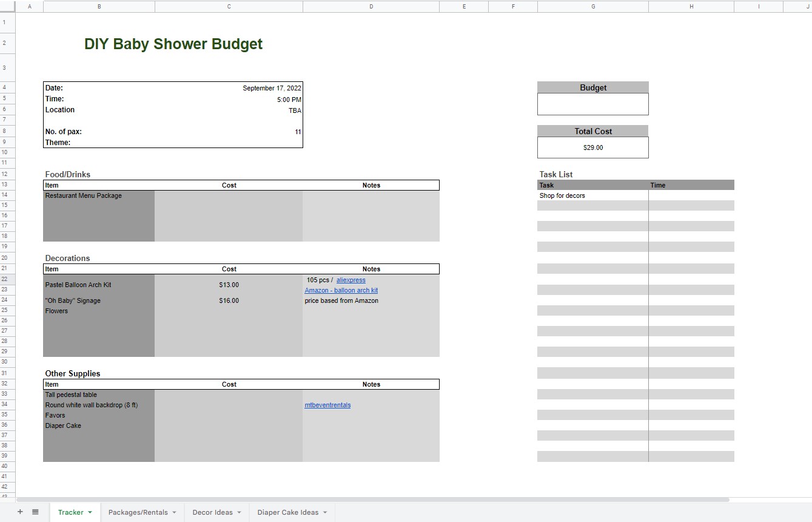Select column D header
The width and height of the screenshot is (812, 522).
coord(371,6)
